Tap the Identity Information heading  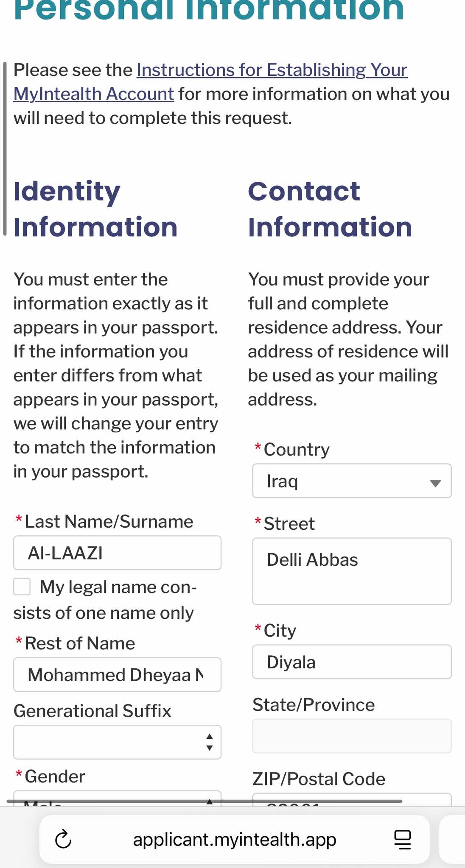95,209
